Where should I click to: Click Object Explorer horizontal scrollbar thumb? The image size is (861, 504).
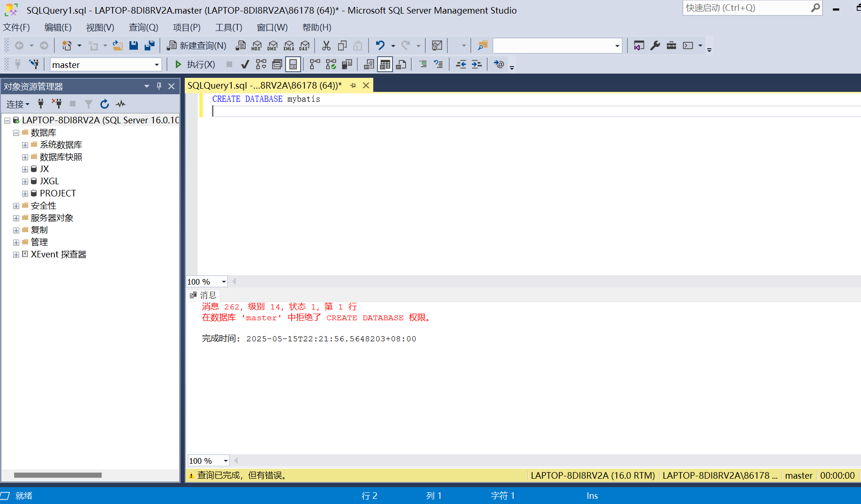coord(58,475)
